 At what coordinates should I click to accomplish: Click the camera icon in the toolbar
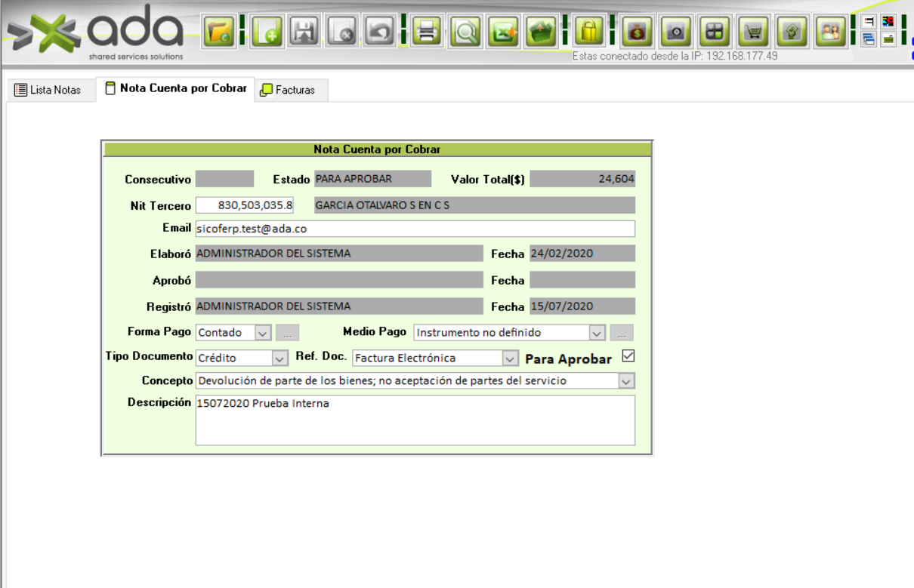(x=676, y=32)
